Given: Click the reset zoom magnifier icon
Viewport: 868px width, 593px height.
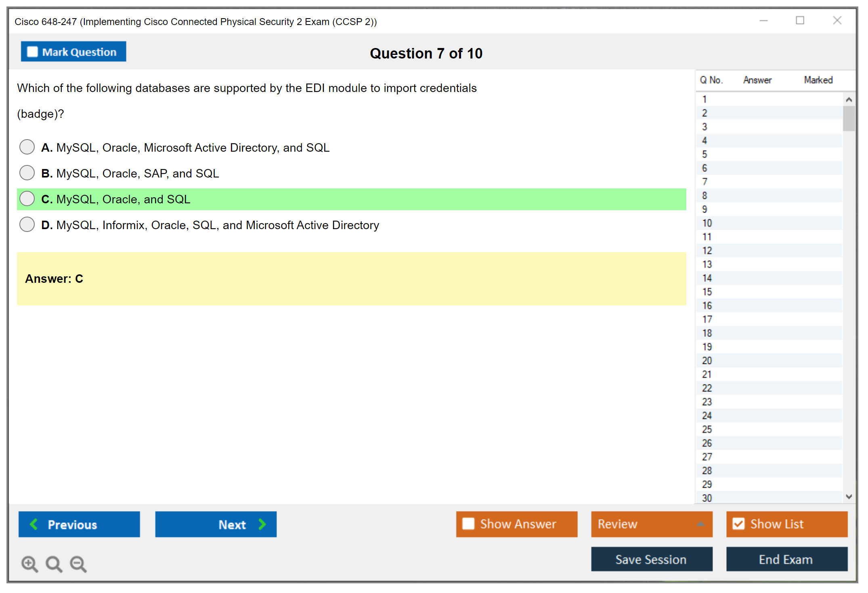Looking at the screenshot, I should point(54,564).
